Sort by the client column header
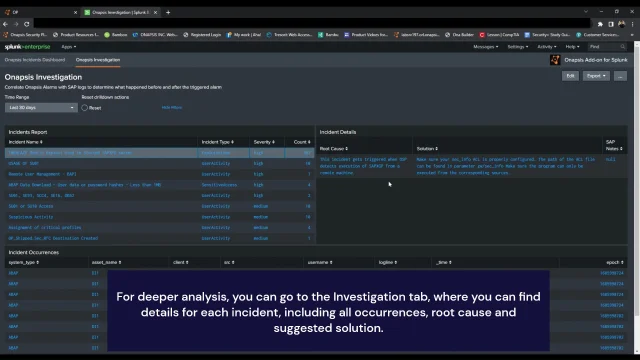Viewport: 640px width, 360px height. point(180,262)
